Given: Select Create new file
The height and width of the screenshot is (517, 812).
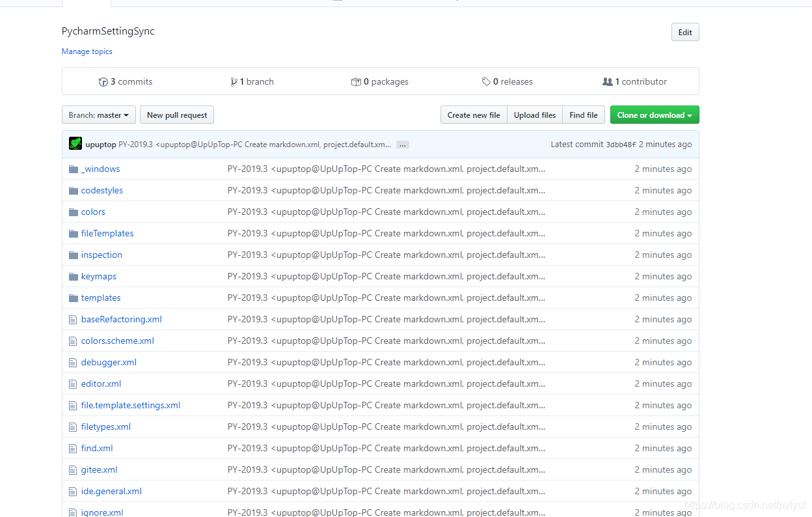Looking at the screenshot, I should 474,115.
